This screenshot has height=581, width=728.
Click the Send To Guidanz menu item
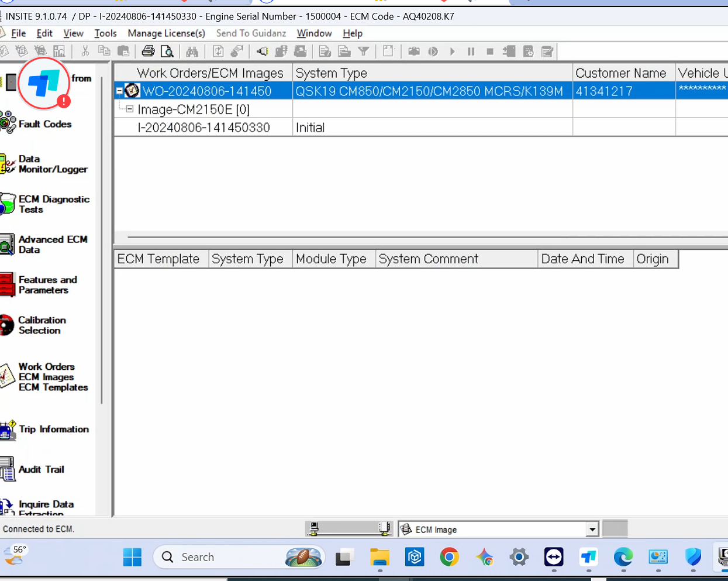click(x=251, y=33)
